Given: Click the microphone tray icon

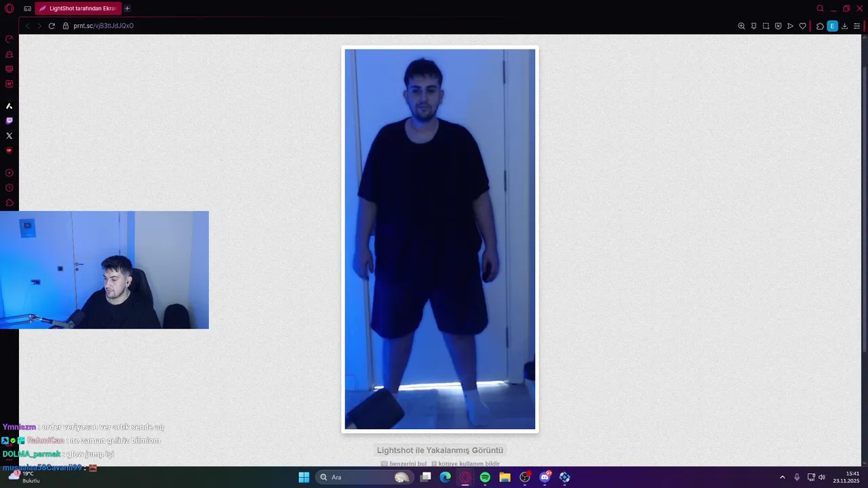Looking at the screenshot, I should pos(797,477).
